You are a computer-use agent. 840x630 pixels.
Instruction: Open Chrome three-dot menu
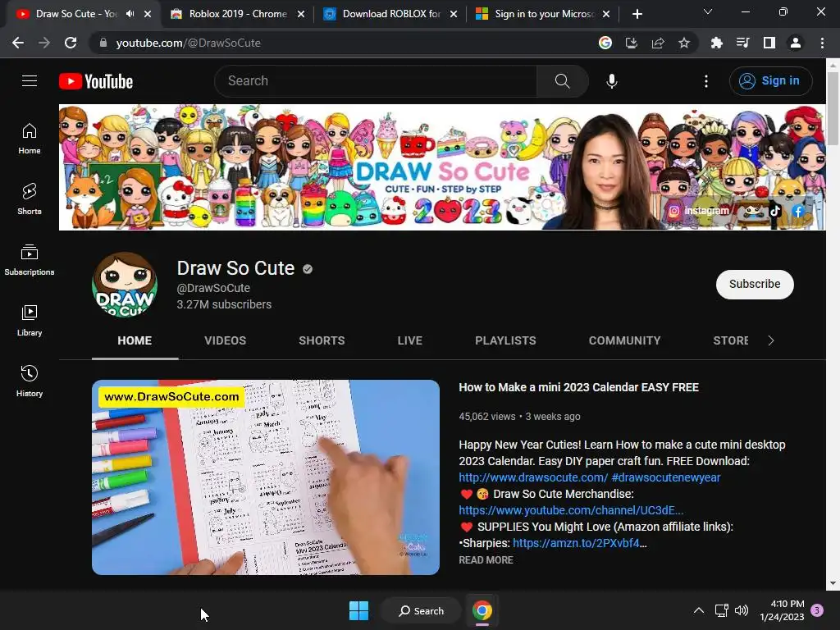pyautogui.click(x=822, y=43)
